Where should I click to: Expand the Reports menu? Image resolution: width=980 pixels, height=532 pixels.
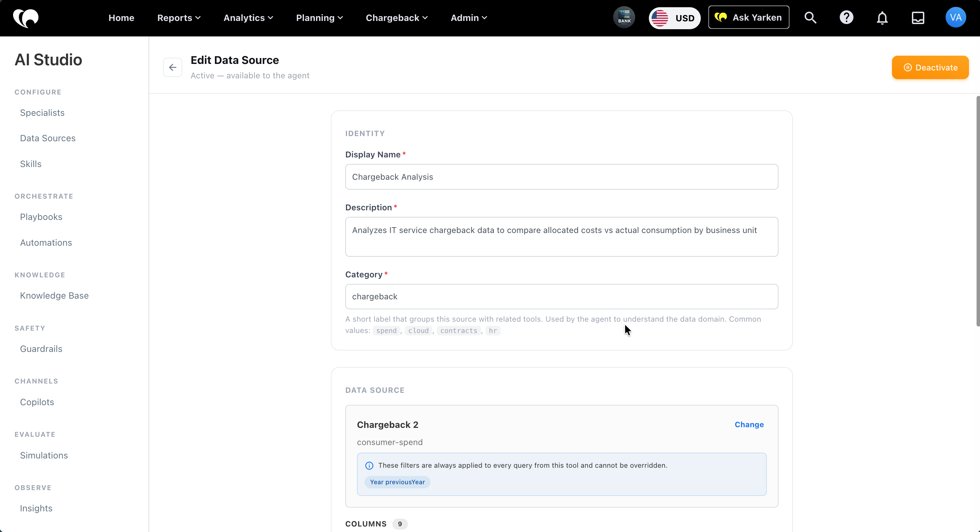179,18
